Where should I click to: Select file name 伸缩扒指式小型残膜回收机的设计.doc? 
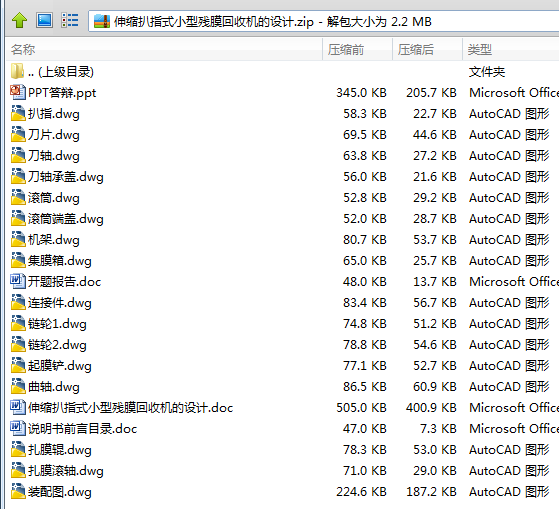point(130,408)
